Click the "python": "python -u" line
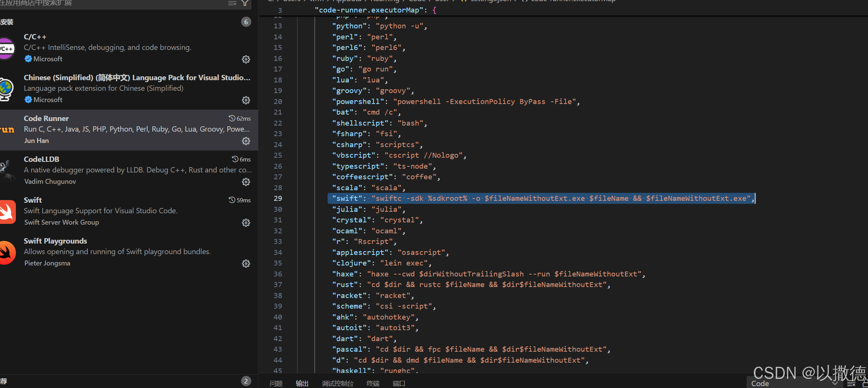 coord(379,26)
